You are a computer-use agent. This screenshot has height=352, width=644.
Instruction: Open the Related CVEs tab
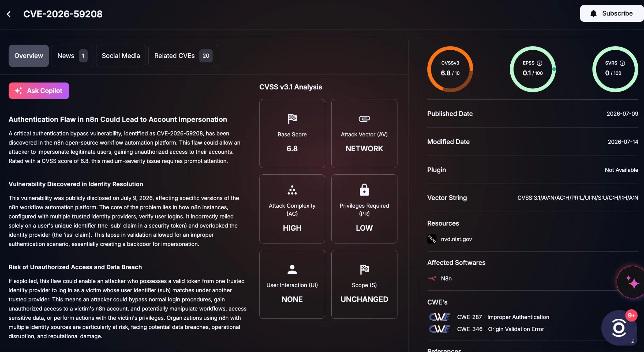[183, 56]
